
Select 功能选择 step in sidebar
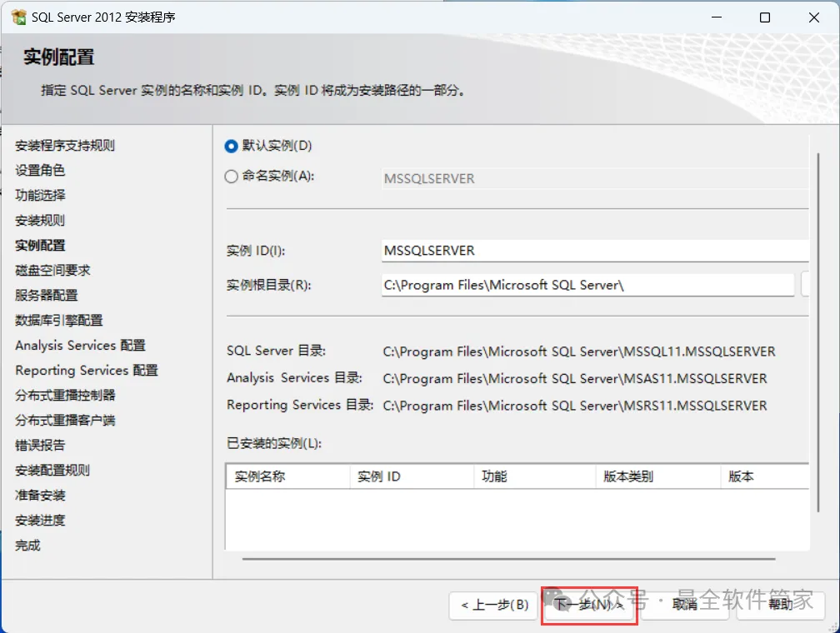click(40, 196)
